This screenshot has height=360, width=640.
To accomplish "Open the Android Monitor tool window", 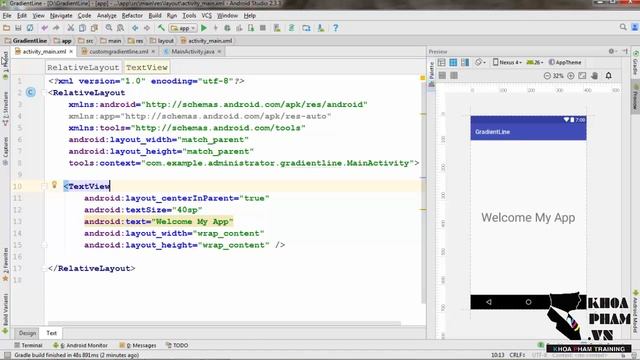I will pyautogui.click(x=80, y=345).
